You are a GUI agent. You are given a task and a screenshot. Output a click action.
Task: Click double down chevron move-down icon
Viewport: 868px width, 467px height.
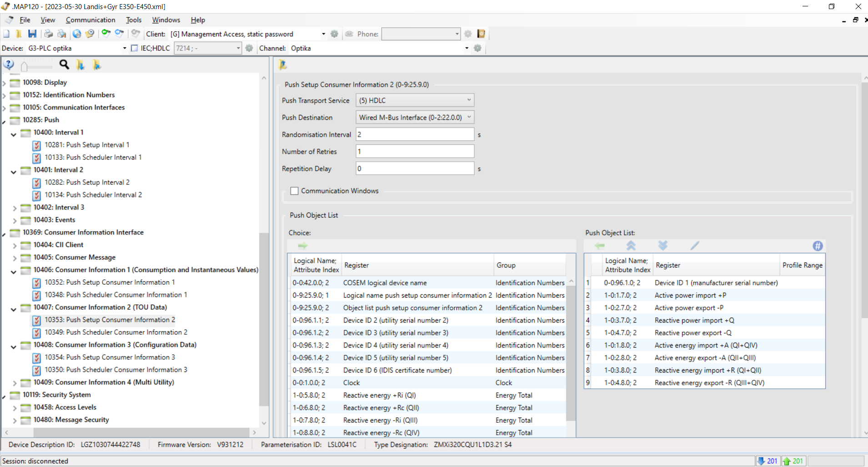pos(663,246)
